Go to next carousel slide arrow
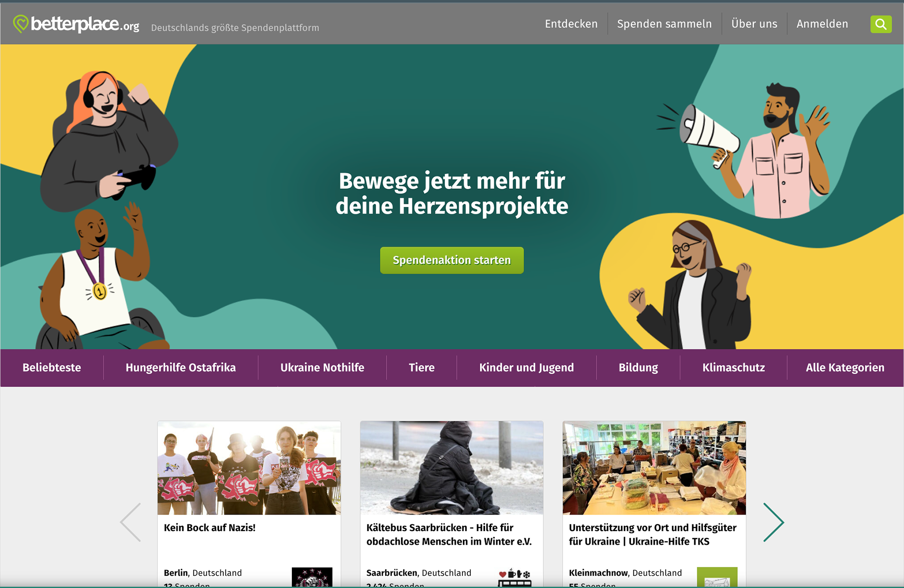The image size is (904, 588). click(x=774, y=522)
